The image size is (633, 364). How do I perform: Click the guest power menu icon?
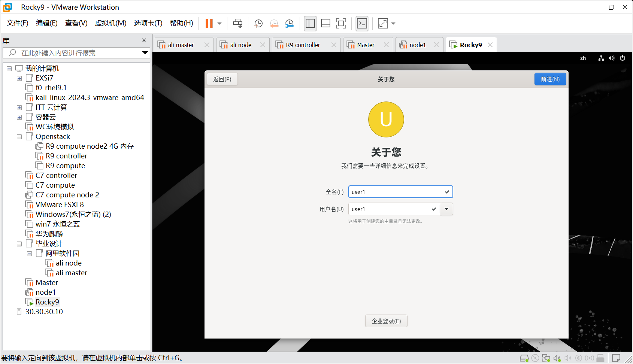pos(623,58)
